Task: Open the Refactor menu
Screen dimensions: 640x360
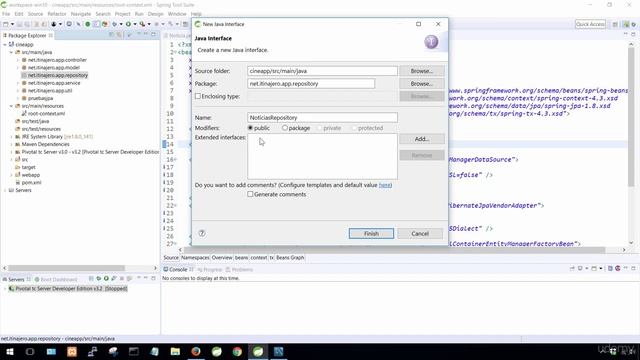Action: tap(57, 14)
